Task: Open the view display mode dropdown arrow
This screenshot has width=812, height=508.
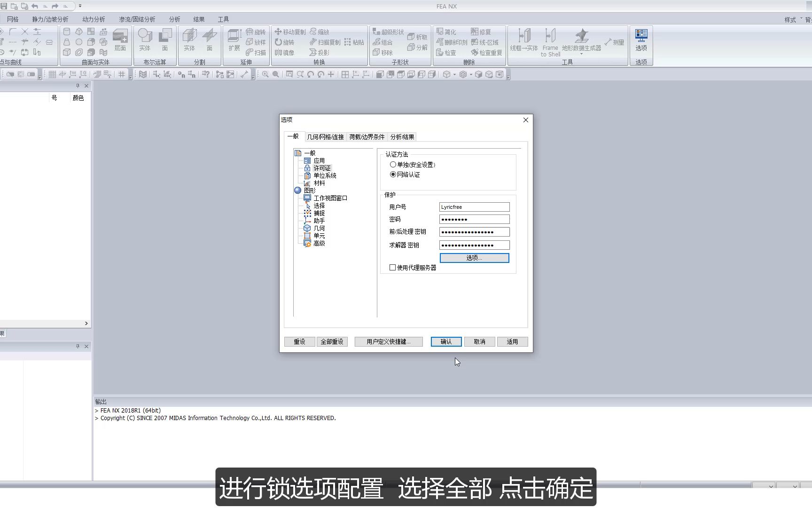Action: pyautogui.click(x=454, y=74)
